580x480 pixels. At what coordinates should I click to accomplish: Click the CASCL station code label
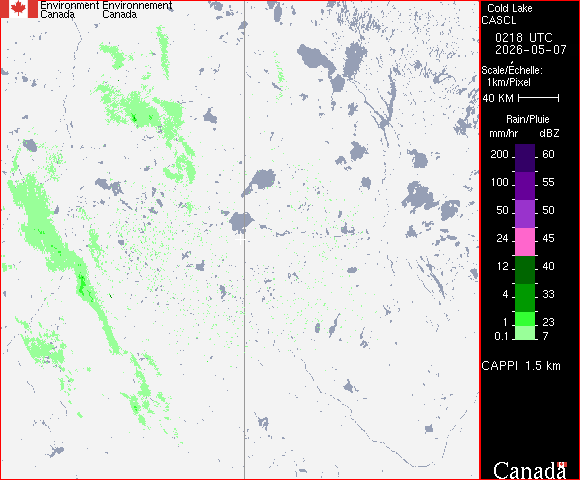499,20
